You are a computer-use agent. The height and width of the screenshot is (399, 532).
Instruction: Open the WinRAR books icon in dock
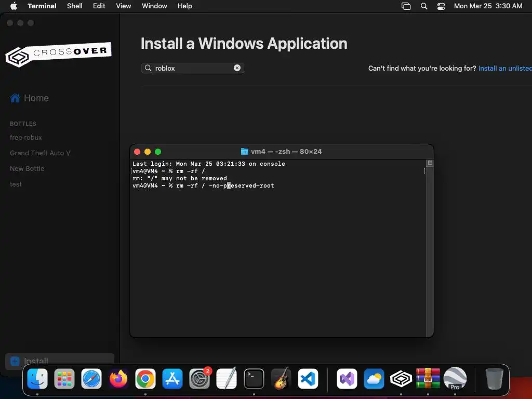coord(428,379)
